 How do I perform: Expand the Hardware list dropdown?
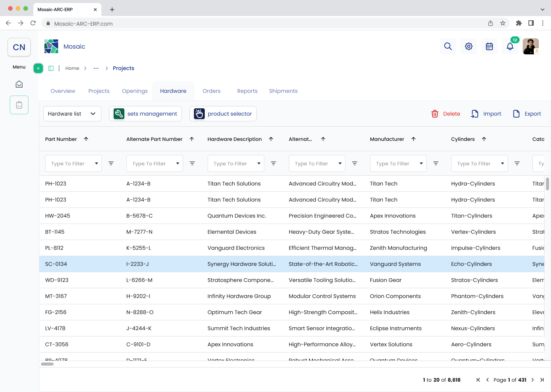[x=72, y=114]
